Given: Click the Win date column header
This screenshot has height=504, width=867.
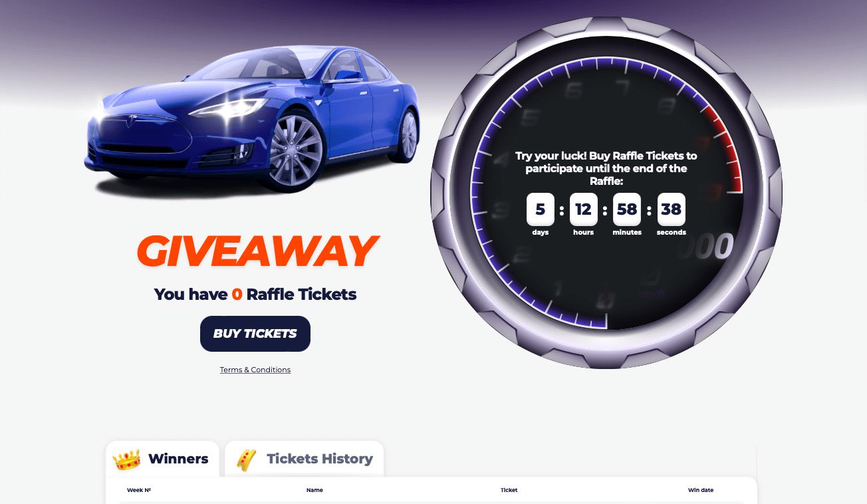Looking at the screenshot, I should tap(701, 490).
